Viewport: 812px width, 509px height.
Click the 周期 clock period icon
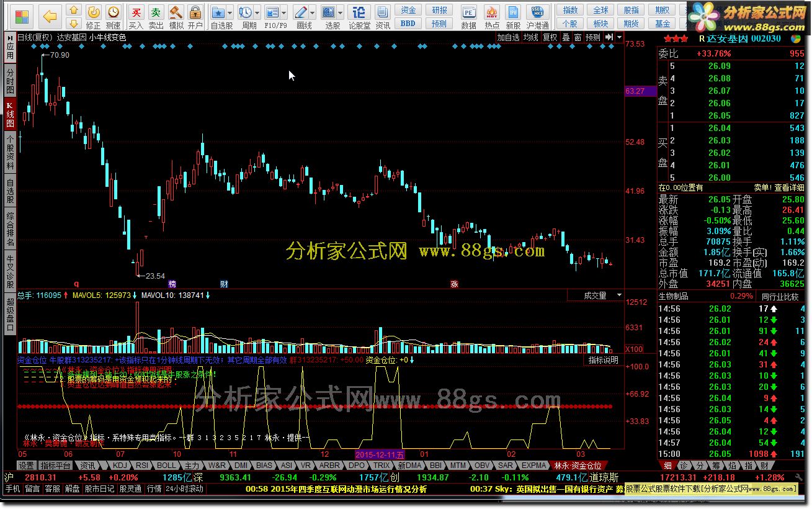[x=245, y=12]
